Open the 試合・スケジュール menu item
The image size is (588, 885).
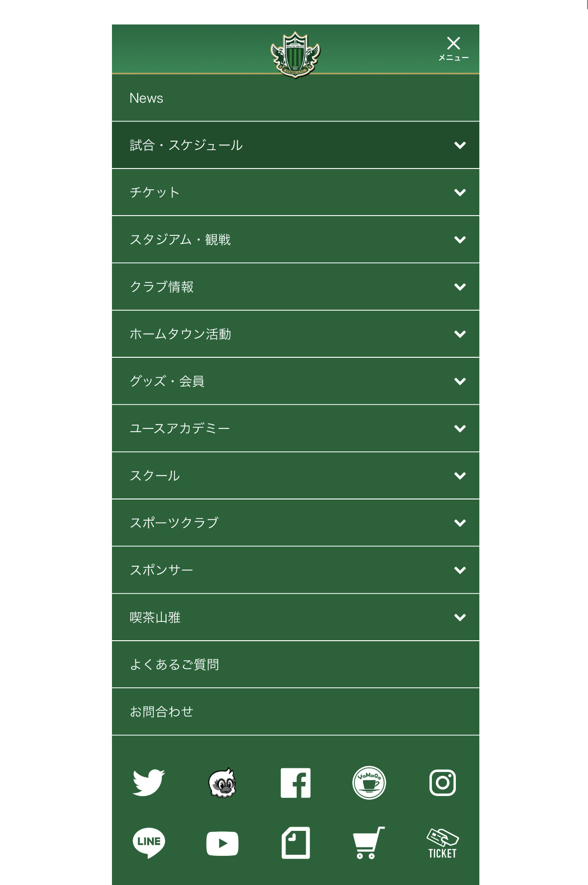(x=186, y=145)
